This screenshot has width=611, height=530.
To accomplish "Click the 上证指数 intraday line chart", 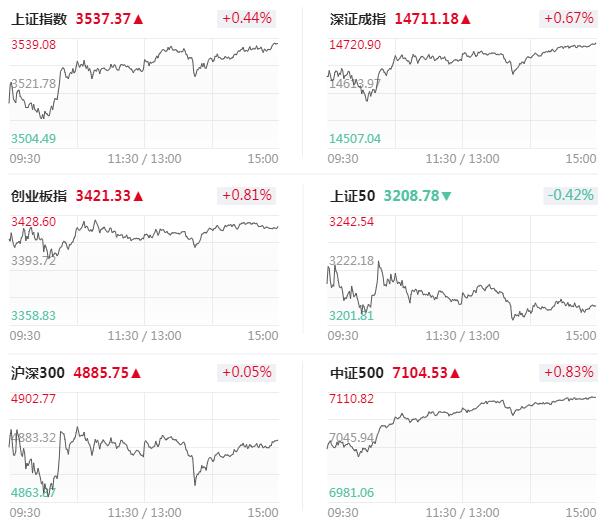I will (144, 94).
